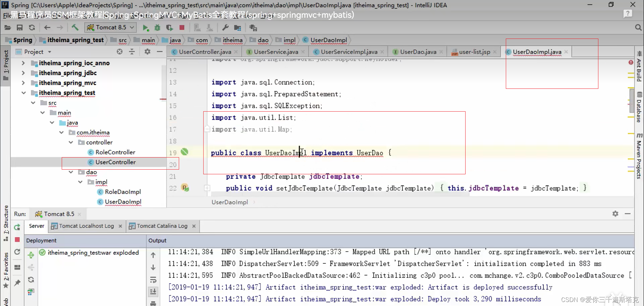Open the Server tab in Run panel

pos(37,226)
